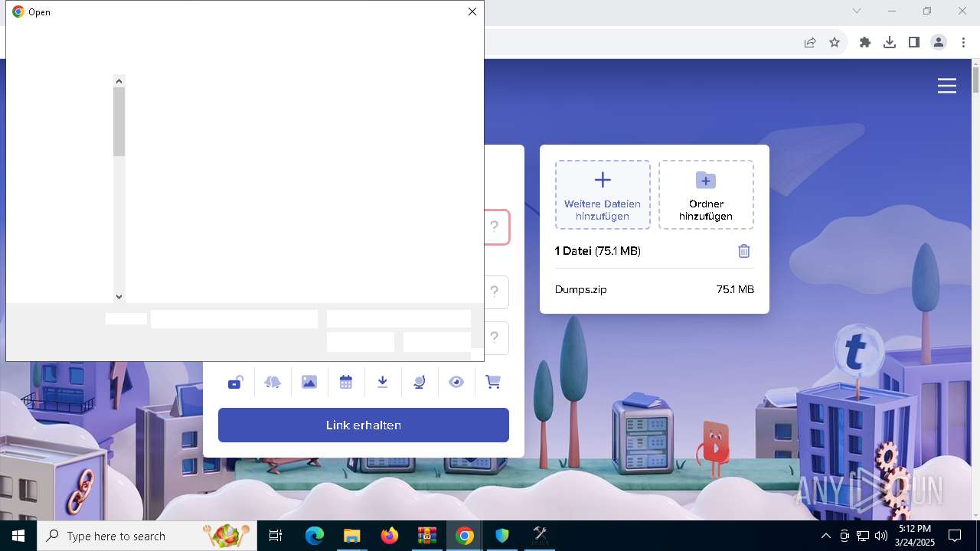The image size is (980, 551).
Task: Click 'Weitere Dateien hinzufügen' add files tile
Action: tap(603, 194)
